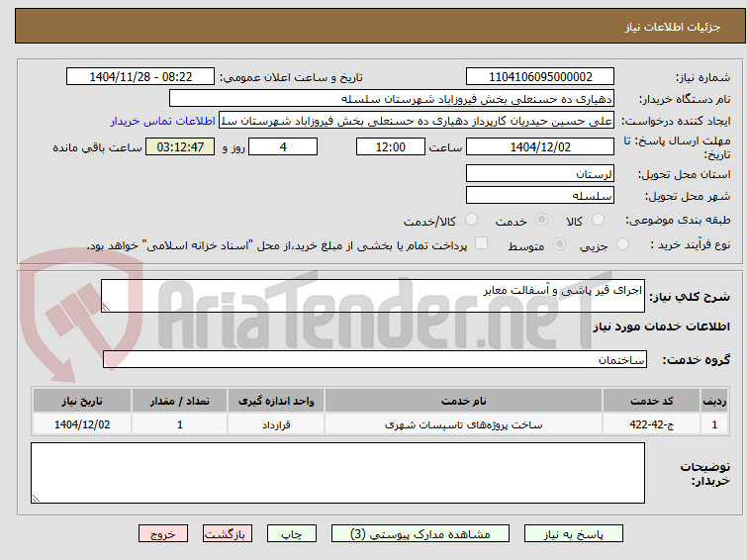Click resize handle of شرح کلی نیاز box
747x560 pixels.
106,308
